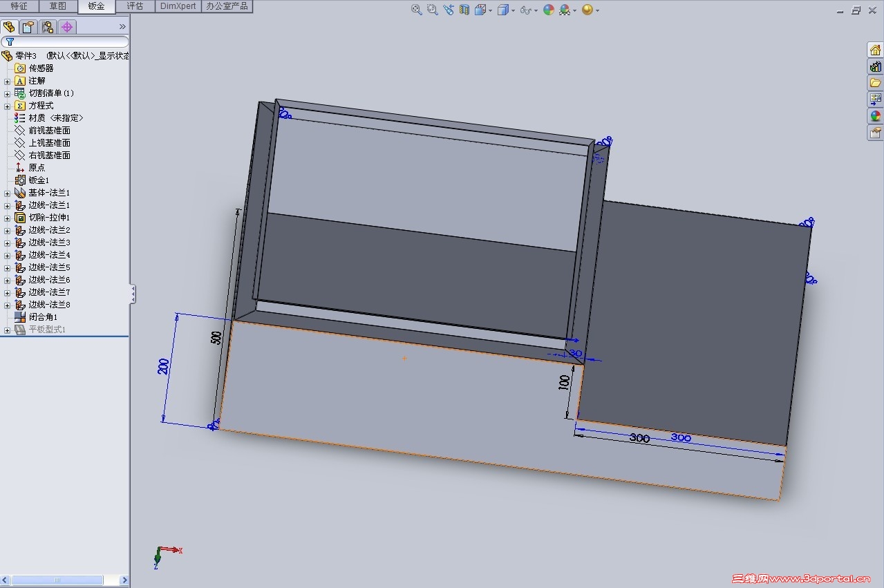Click the Previous View icon
The width and height of the screenshot is (884, 588).
449,10
